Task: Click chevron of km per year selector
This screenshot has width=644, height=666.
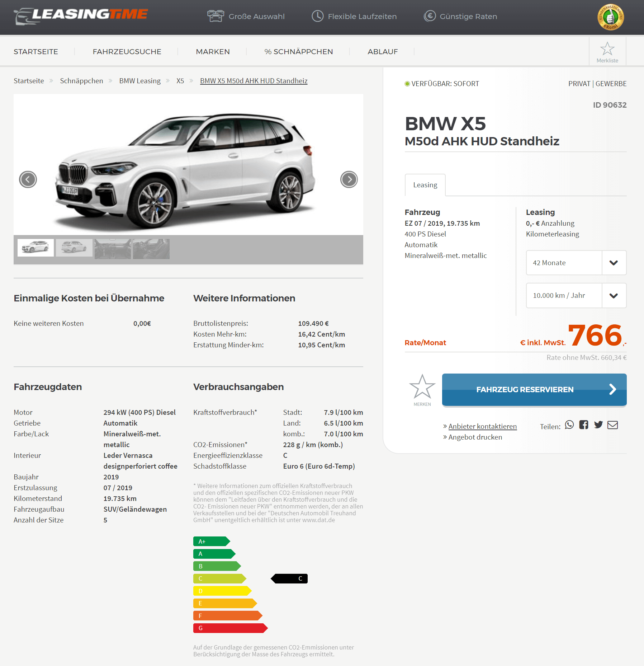Action: tap(614, 295)
